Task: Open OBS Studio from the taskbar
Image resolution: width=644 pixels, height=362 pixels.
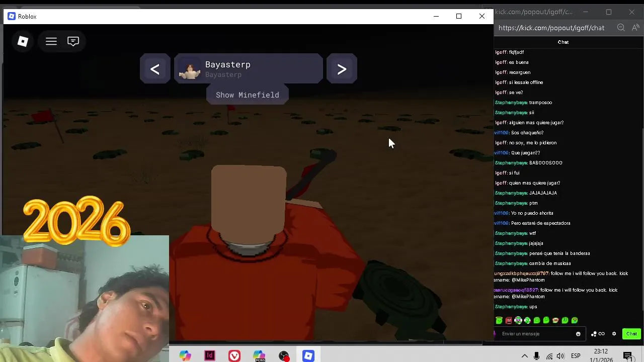Action: point(284,356)
